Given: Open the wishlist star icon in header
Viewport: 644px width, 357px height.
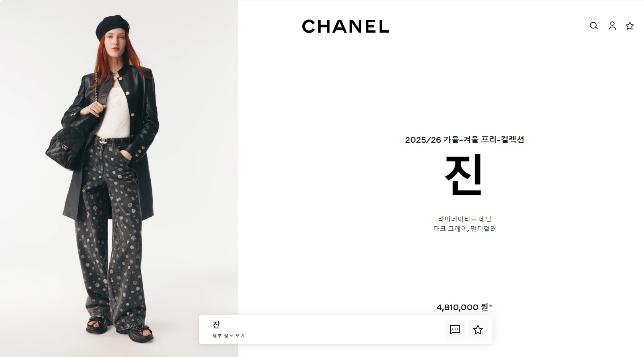Looking at the screenshot, I should click(630, 26).
